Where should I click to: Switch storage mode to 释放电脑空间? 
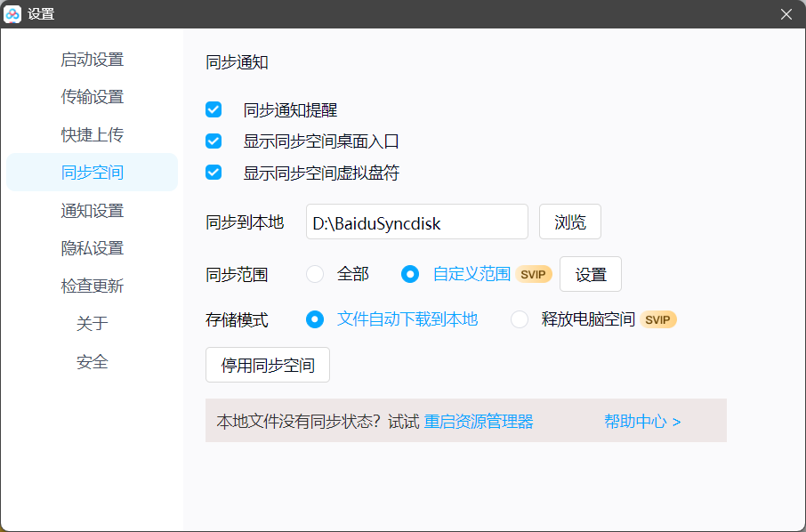coord(519,319)
